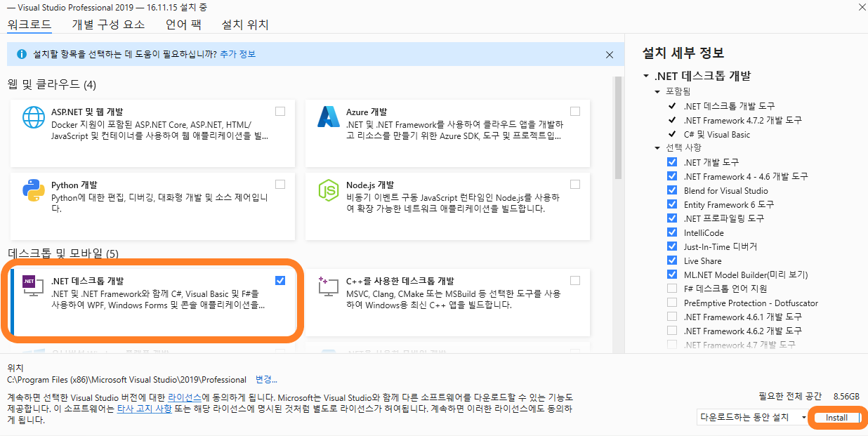Image resolution: width=868 pixels, height=436 pixels.
Task: Uncheck Just-In-Time 디버거 option
Action: (672, 246)
